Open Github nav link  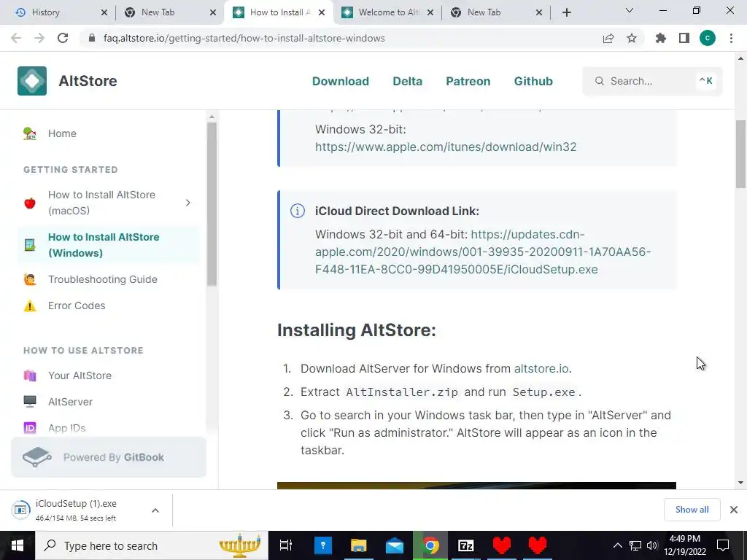(533, 81)
